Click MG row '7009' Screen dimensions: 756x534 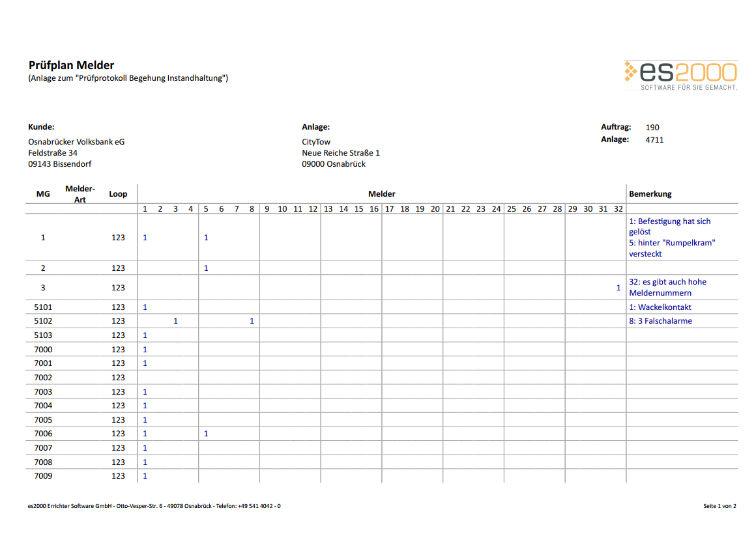pos(43,475)
